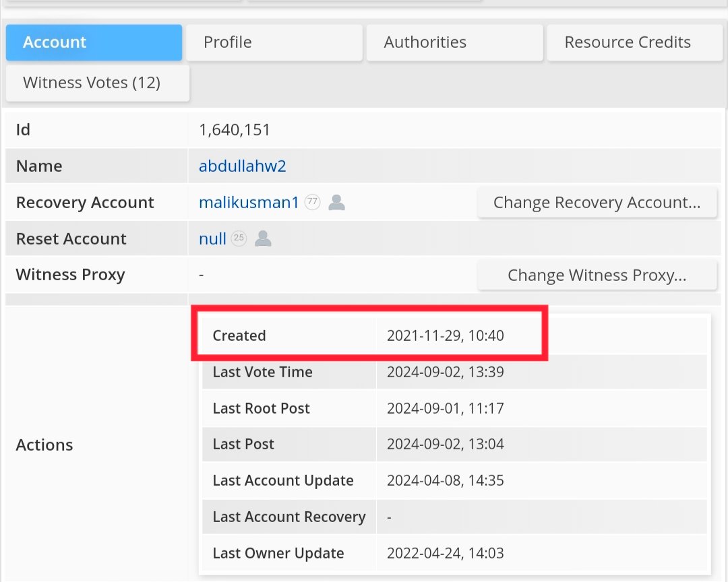Open the abdullahw2 account link
This screenshot has width=728, height=582.
pos(243,166)
